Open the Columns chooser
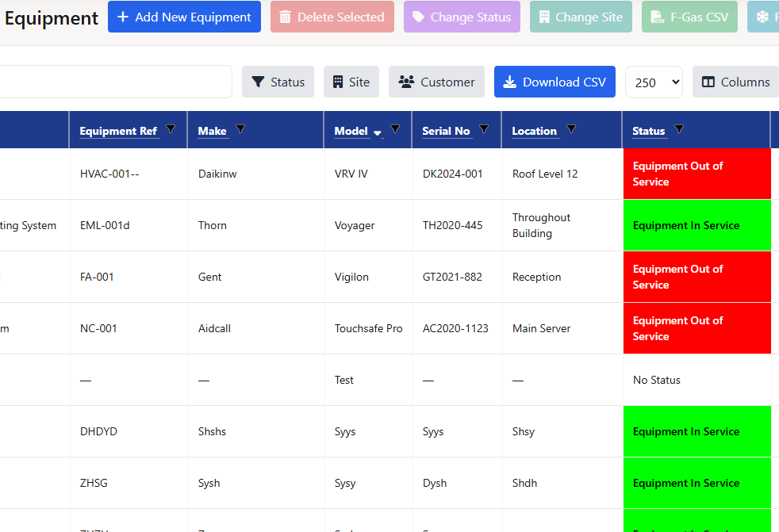The image size is (779, 532). [736, 82]
